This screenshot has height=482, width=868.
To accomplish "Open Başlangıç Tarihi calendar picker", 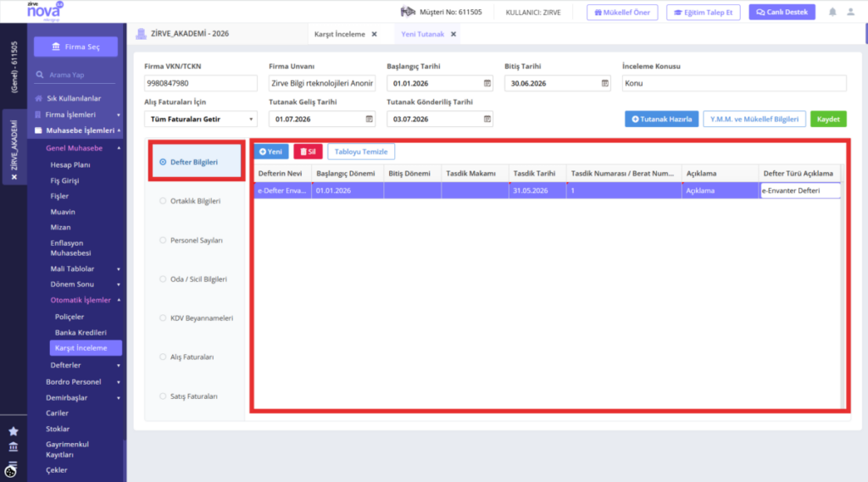I will tap(487, 83).
